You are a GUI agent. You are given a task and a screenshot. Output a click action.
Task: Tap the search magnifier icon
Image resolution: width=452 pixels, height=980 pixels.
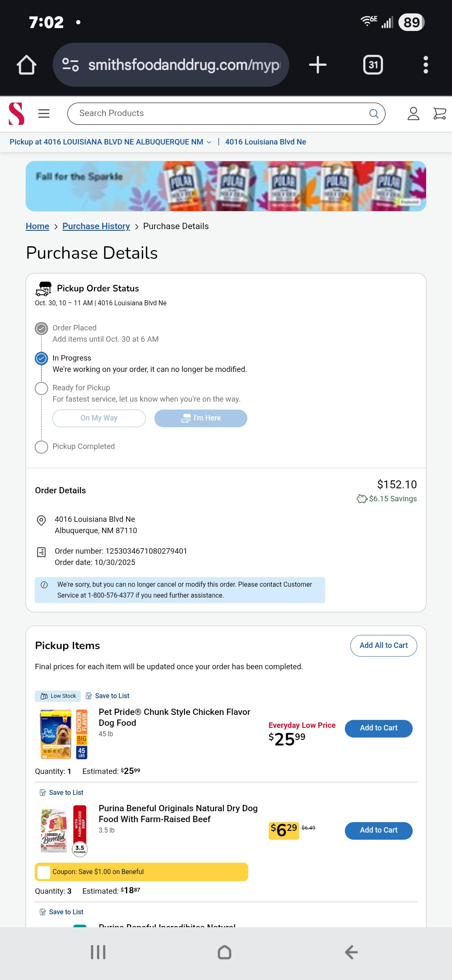point(374,113)
